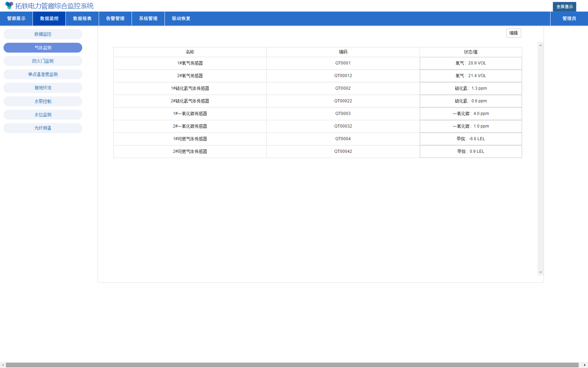Click the logo icon beside the system title
This screenshot has height=368, width=588.
tap(9, 6)
